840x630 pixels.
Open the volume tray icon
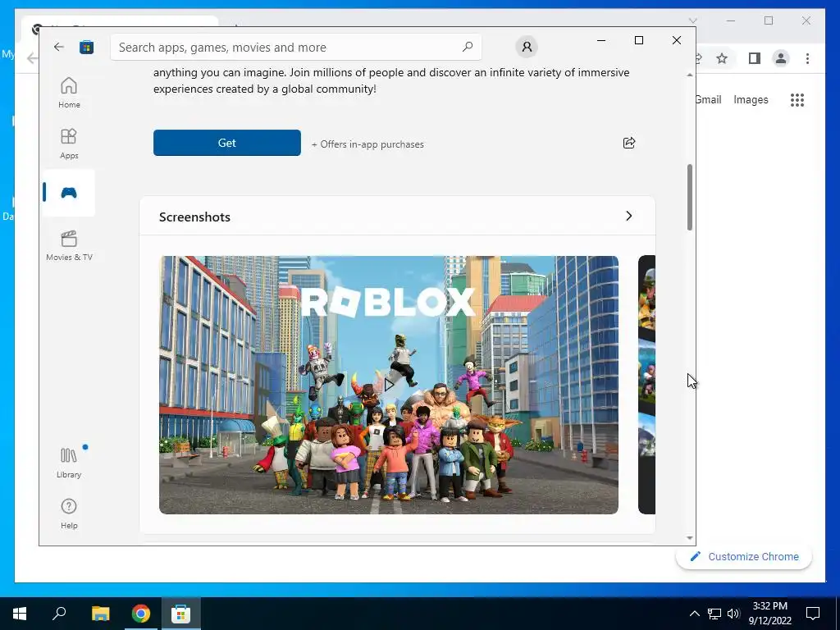coord(733,614)
